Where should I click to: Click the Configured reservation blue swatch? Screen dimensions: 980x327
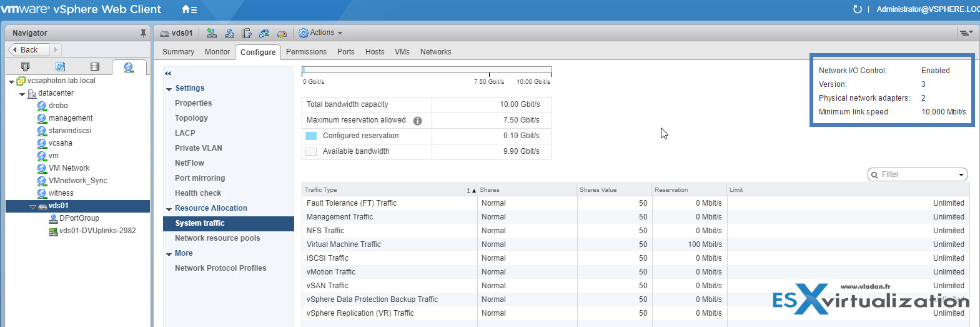[310, 136]
